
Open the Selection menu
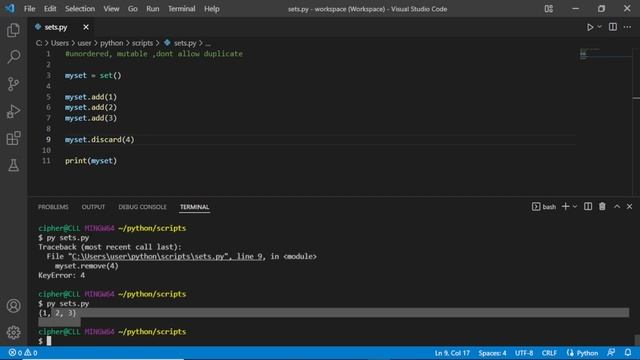(x=80, y=9)
